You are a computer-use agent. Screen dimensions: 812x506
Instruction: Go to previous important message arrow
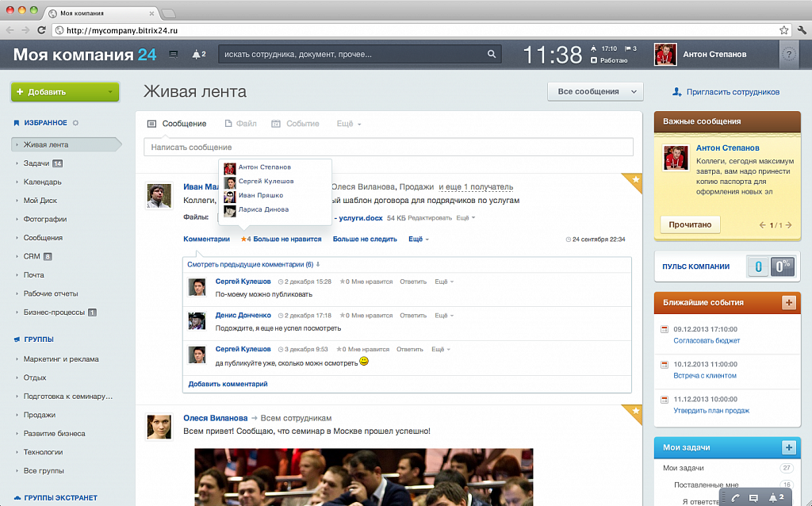(x=762, y=224)
